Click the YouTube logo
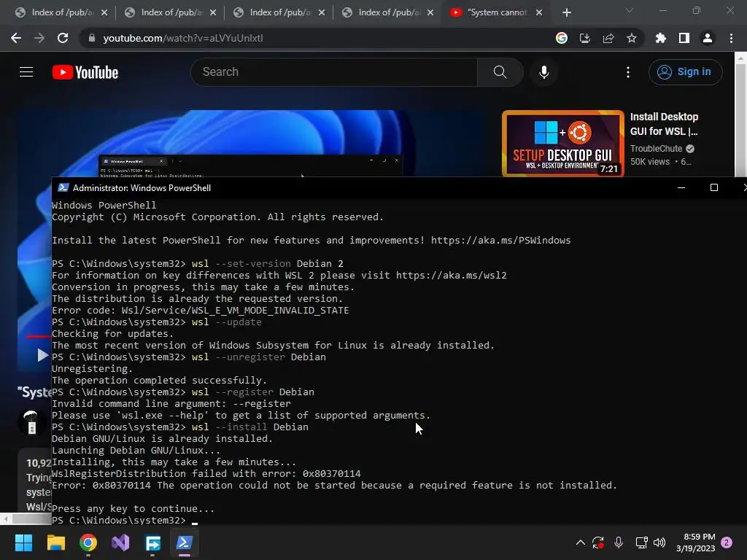This screenshot has height=560, width=747. [x=85, y=72]
